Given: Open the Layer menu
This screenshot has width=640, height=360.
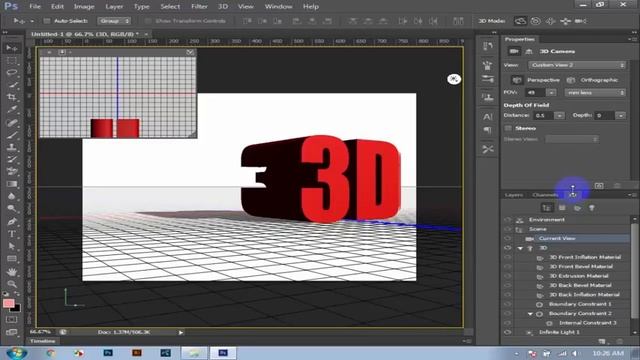Looking at the screenshot, I should (114, 7).
